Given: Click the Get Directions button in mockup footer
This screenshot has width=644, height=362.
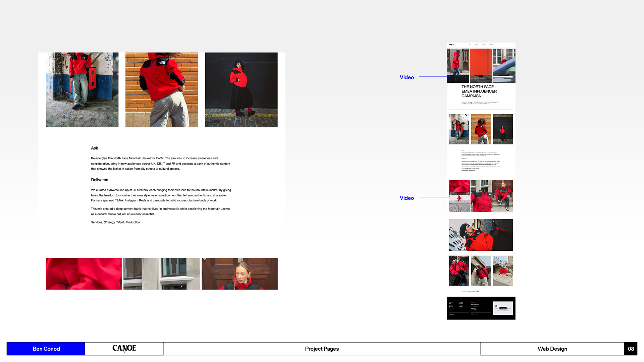Looking at the screenshot, I should 503,308.
